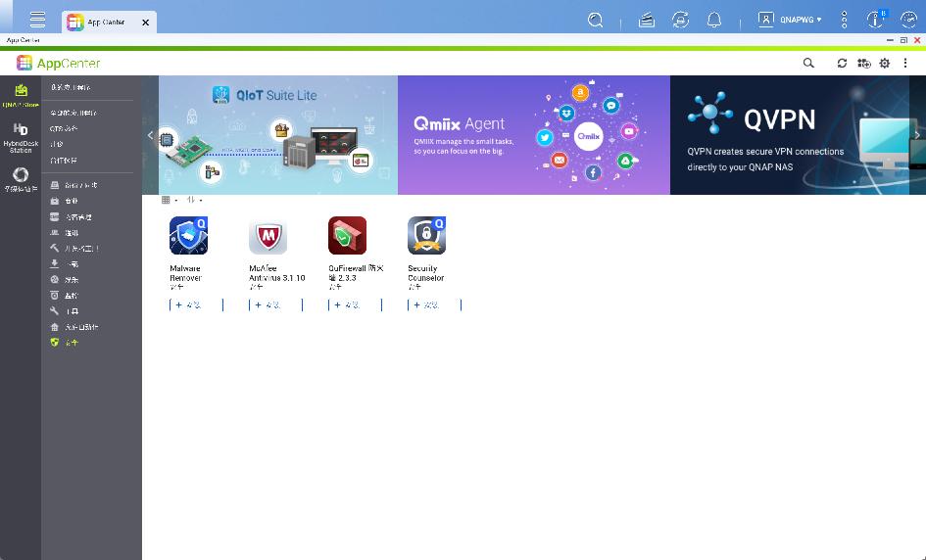Select the HybridDesk Station source
This screenshot has height=560, width=926.
coord(21,137)
